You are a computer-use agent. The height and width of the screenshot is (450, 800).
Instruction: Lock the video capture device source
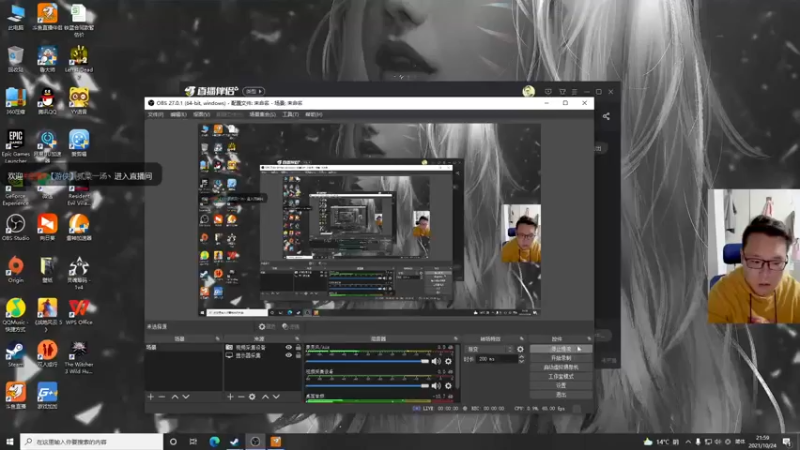click(298, 347)
